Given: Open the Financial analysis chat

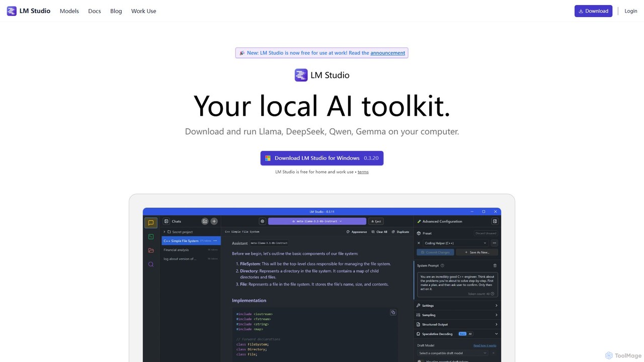Looking at the screenshot, I should click(190, 250).
